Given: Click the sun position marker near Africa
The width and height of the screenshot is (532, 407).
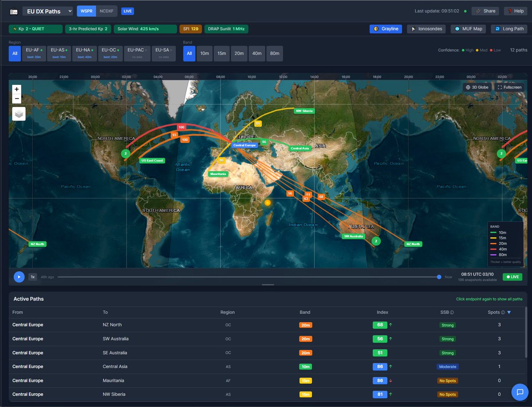Looking at the screenshot, I should tap(268, 203).
